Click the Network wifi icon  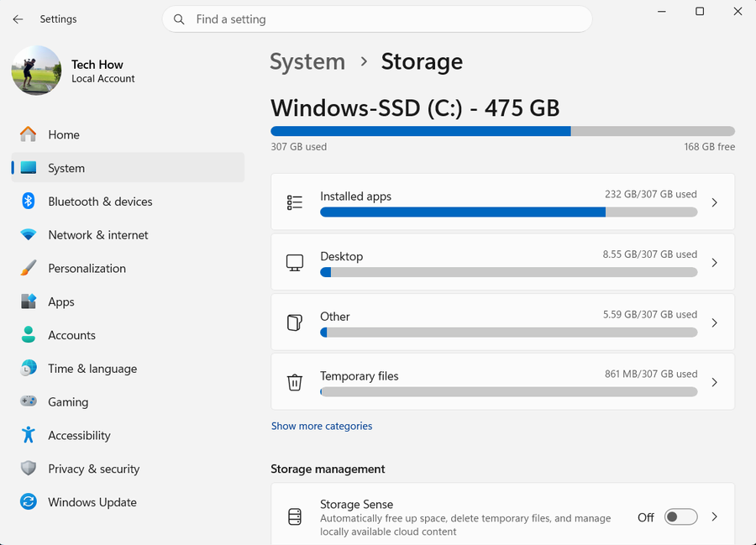29,234
